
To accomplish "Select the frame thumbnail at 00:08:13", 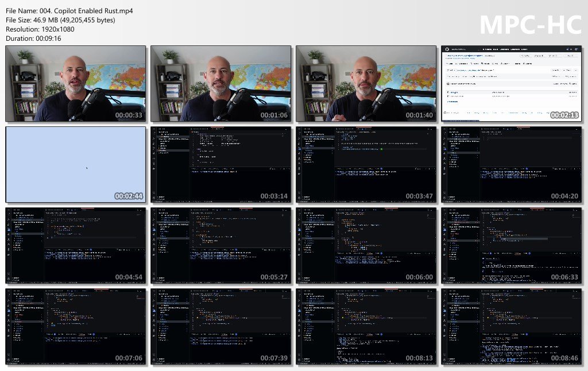I will click(366, 327).
